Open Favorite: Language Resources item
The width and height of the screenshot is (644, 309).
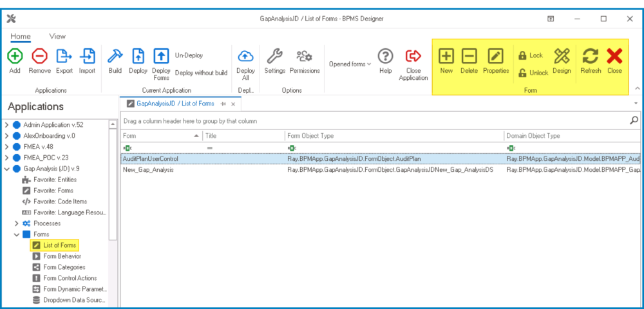pos(70,212)
